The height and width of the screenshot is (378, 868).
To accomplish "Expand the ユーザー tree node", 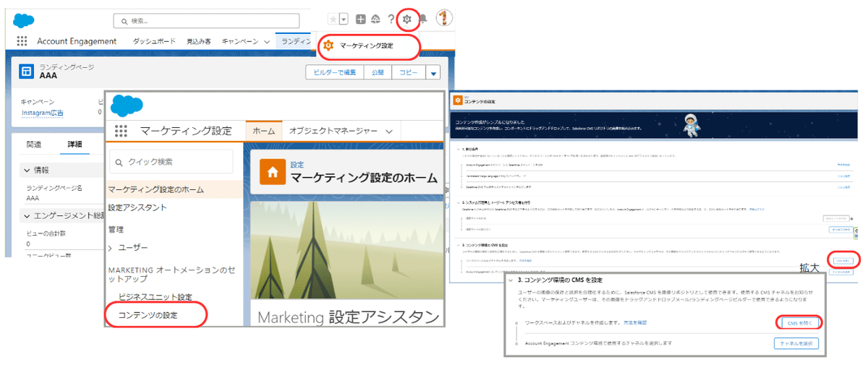I will click(x=111, y=248).
